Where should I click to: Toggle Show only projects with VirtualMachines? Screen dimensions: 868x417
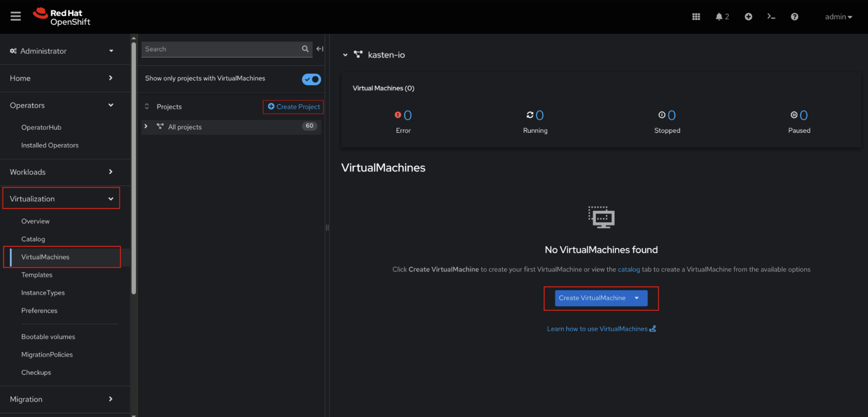pyautogui.click(x=311, y=79)
